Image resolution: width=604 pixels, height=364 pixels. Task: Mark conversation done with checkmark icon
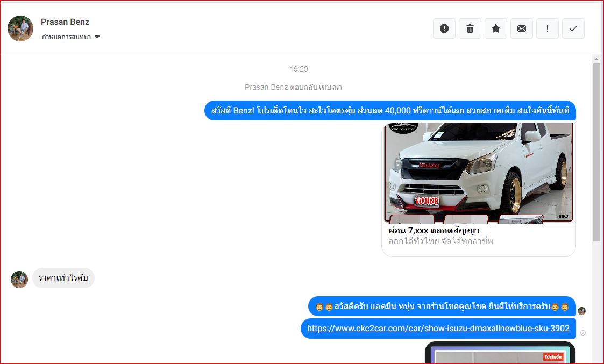pyautogui.click(x=573, y=28)
